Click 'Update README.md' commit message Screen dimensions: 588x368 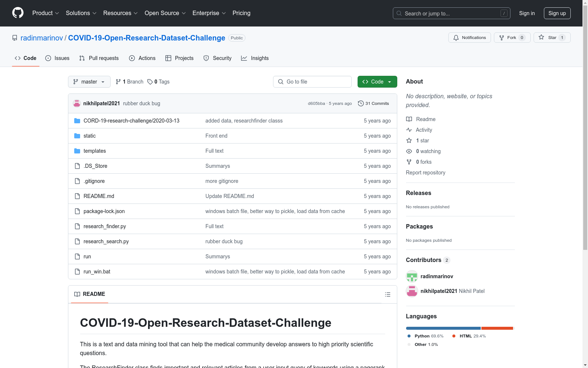pos(230,196)
